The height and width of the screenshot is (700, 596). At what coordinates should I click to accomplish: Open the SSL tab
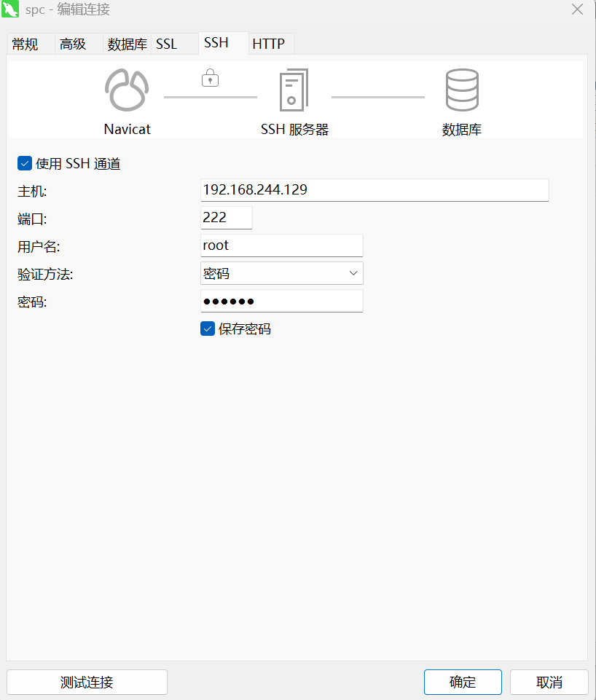167,44
